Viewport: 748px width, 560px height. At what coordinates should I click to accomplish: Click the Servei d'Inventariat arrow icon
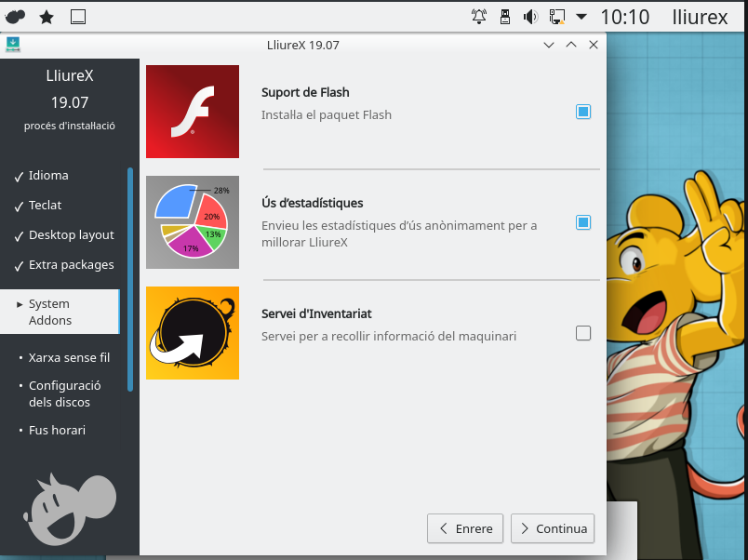[x=193, y=333]
